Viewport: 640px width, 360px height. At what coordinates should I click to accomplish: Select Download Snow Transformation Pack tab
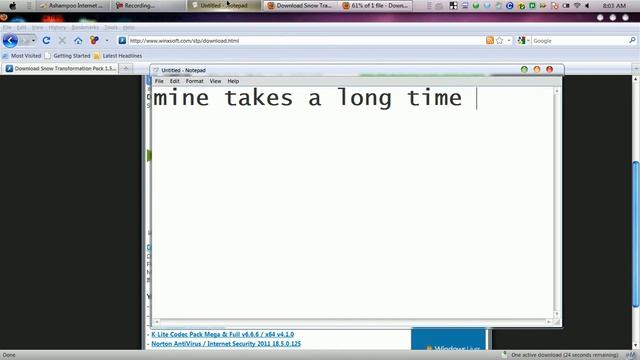[x=60, y=69]
